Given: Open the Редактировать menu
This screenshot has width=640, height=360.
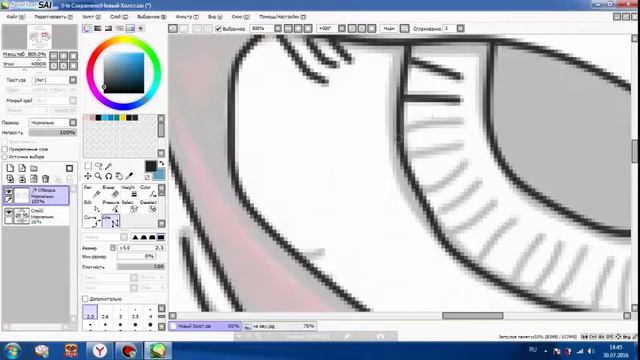Looking at the screenshot, I should click(53, 17).
